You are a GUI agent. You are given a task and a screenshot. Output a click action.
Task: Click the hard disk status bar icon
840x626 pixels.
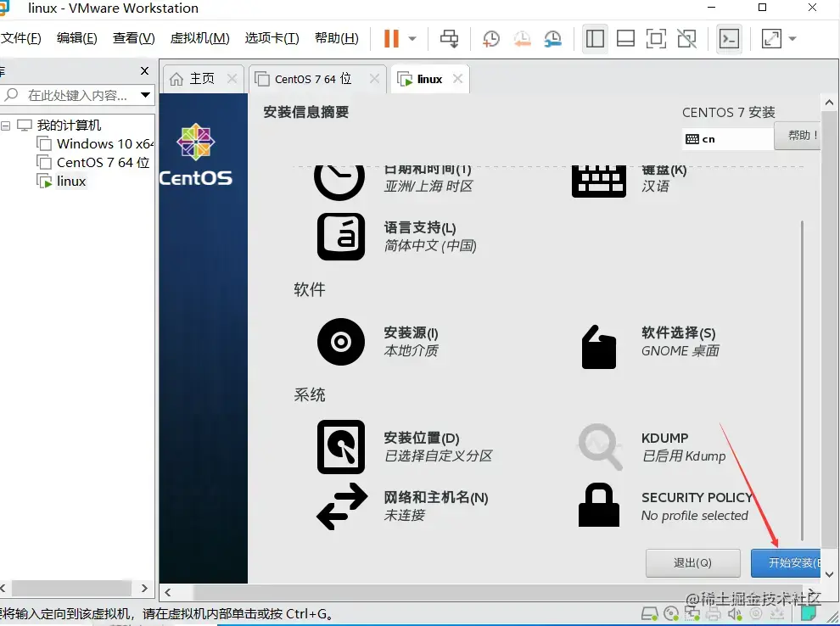click(649, 613)
